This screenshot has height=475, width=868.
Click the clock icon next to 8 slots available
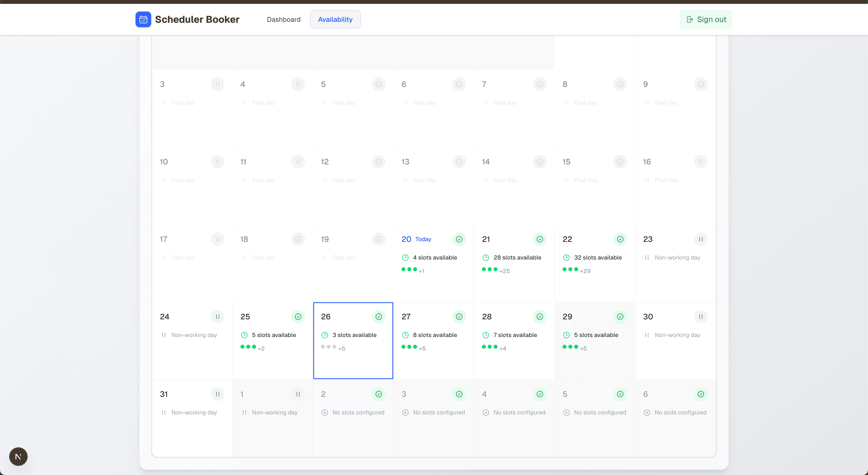[405, 335]
